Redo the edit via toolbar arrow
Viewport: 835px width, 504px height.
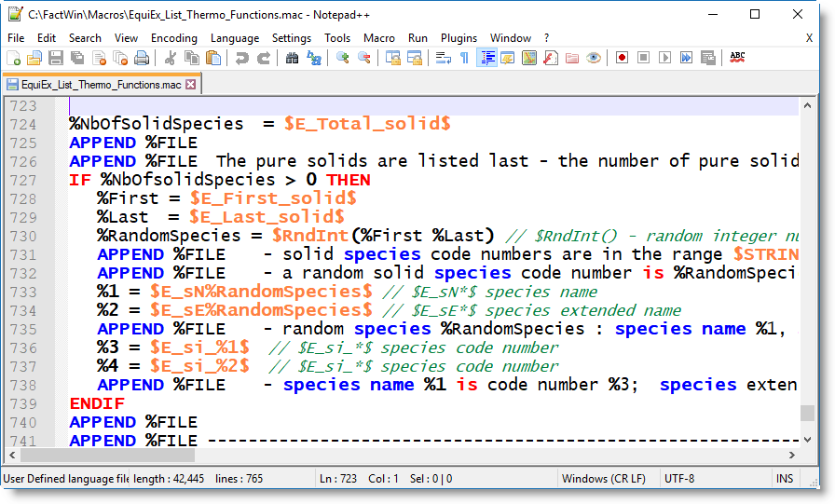point(264,58)
